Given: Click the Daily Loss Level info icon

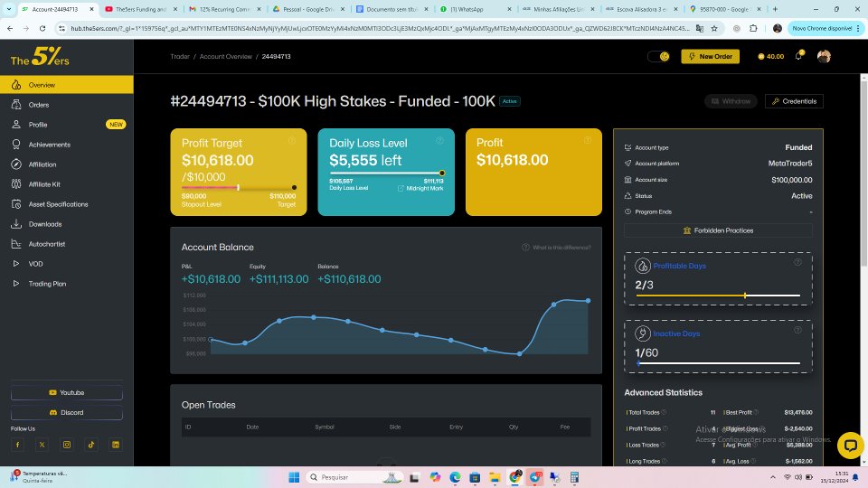Looking at the screenshot, I should [x=439, y=141].
